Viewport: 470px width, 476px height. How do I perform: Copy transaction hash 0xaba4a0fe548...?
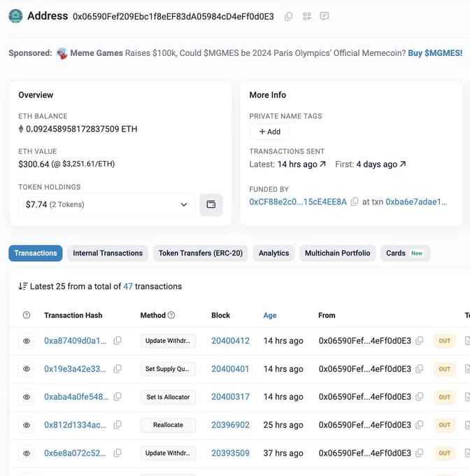click(117, 397)
